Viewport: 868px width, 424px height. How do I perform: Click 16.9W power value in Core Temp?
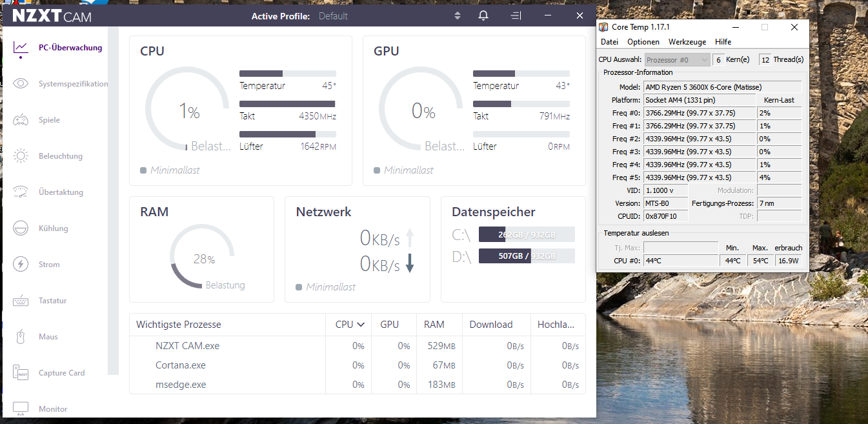click(788, 261)
